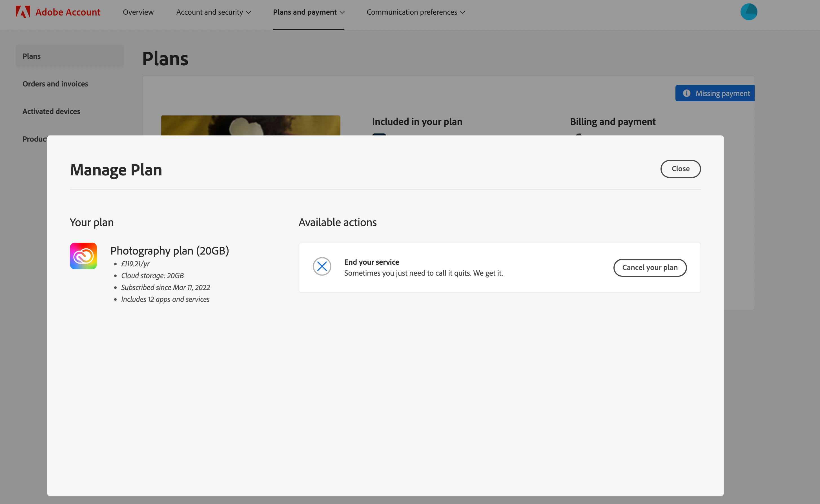This screenshot has width=820, height=504.
Task: Select Activated devices in sidebar
Action: pos(51,111)
